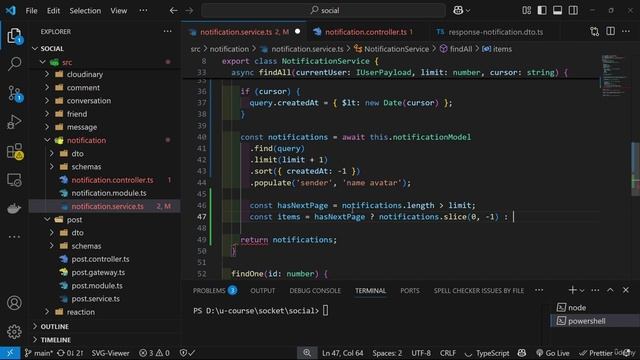Open changes compare icon in editor toolbar

tap(595, 32)
